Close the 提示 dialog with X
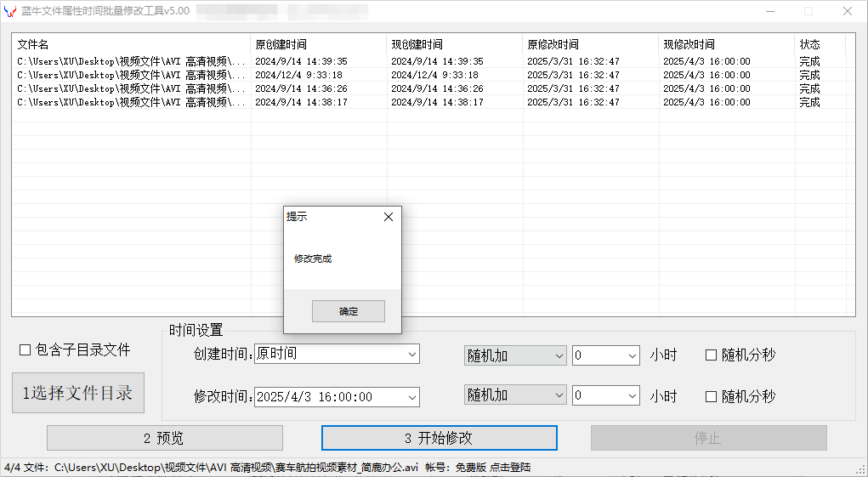 point(389,217)
